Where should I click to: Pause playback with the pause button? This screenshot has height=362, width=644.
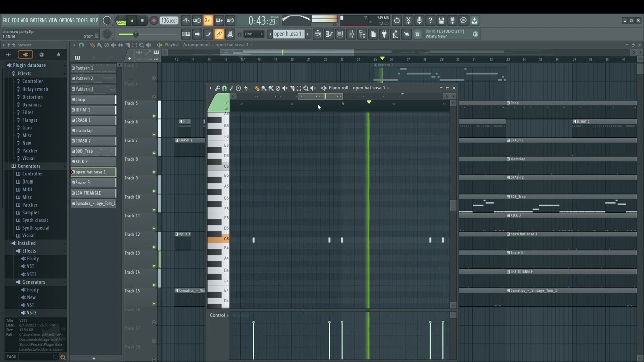click(132, 21)
